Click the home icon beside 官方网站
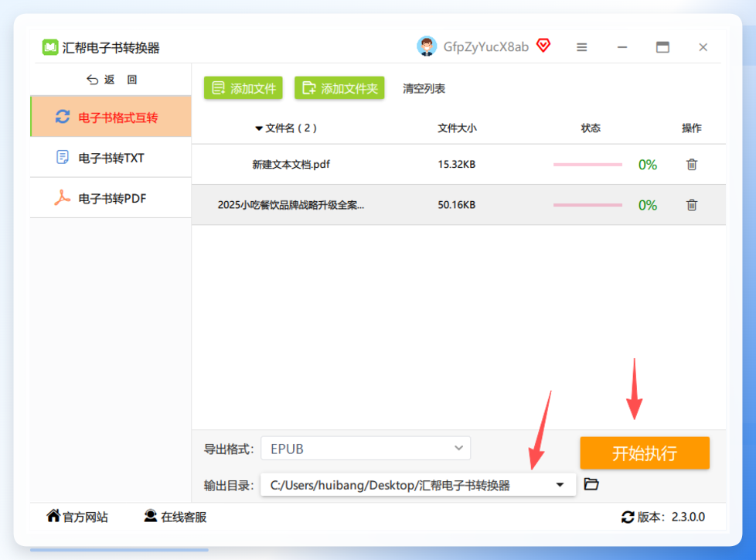Image resolution: width=756 pixels, height=560 pixels. point(53,516)
